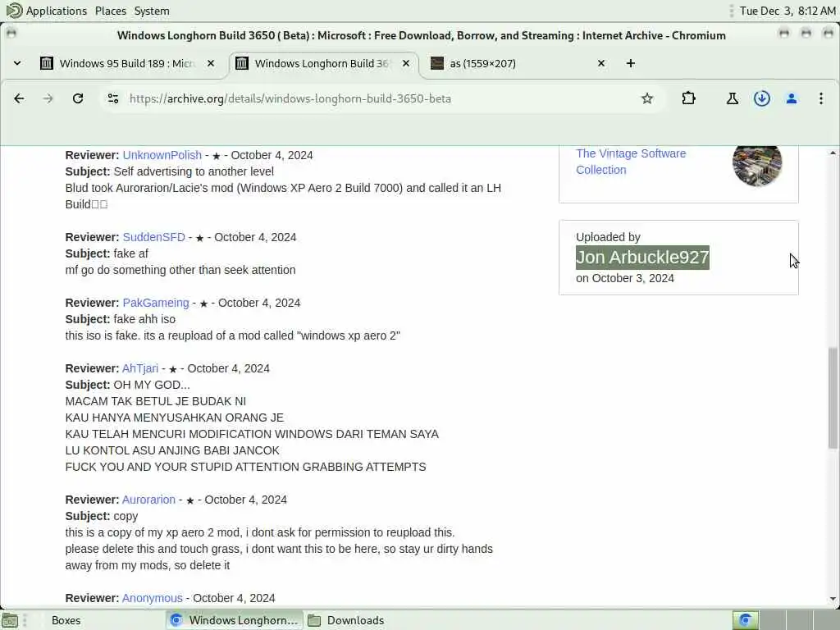Open the Places menu
The width and height of the screenshot is (840, 630).
pos(111,11)
